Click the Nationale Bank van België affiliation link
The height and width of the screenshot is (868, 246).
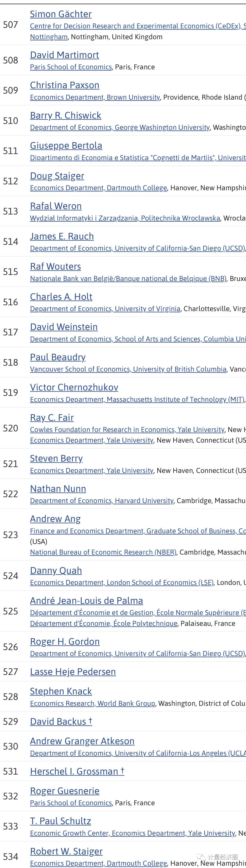128,279
